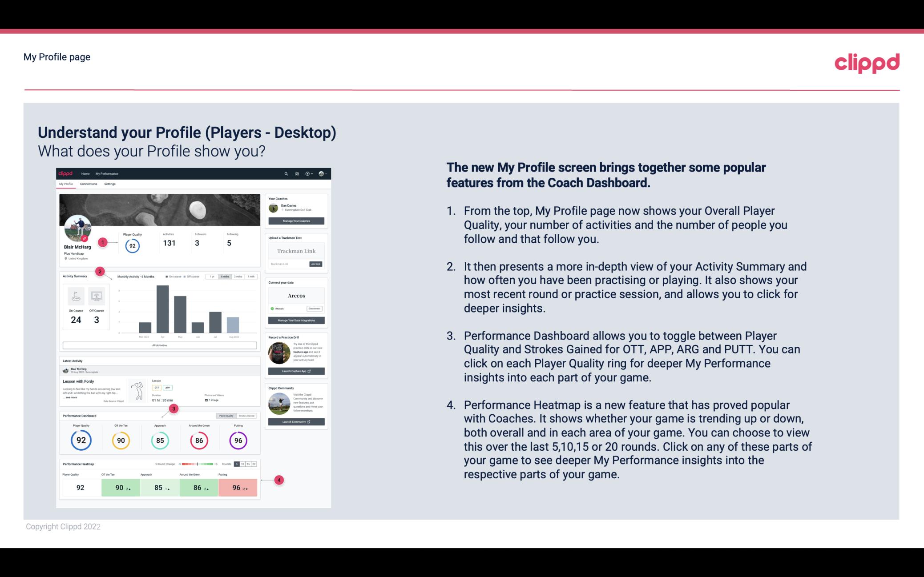
Task: Open the My Profile tab
Action: click(66, 184)
